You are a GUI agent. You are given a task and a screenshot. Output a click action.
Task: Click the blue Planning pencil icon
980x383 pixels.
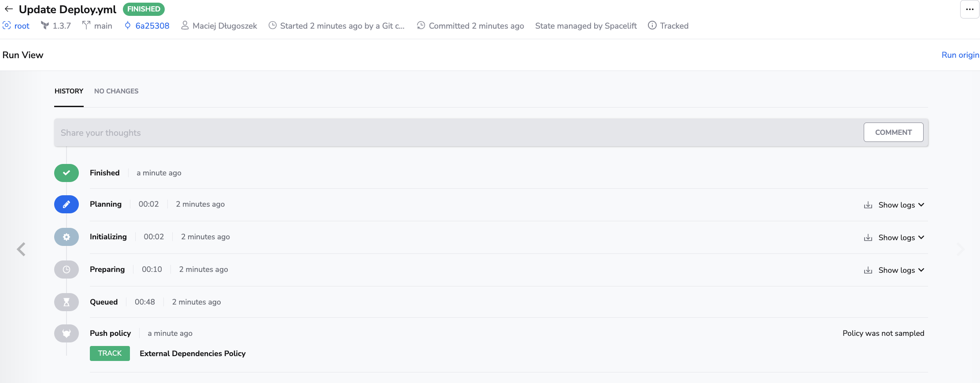(x=67, y=205)
